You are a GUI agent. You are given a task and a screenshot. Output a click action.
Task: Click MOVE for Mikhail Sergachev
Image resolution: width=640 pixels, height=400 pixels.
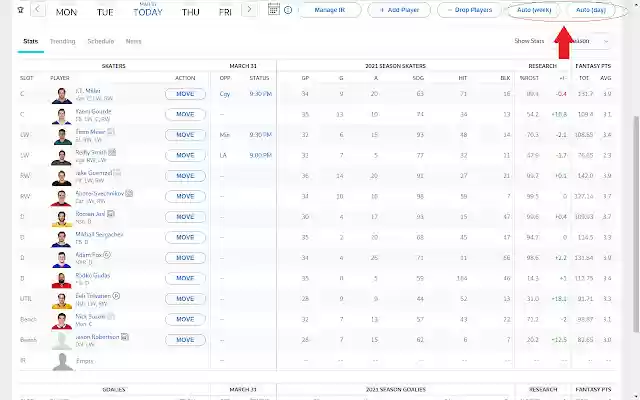click(x=185, y=237)
